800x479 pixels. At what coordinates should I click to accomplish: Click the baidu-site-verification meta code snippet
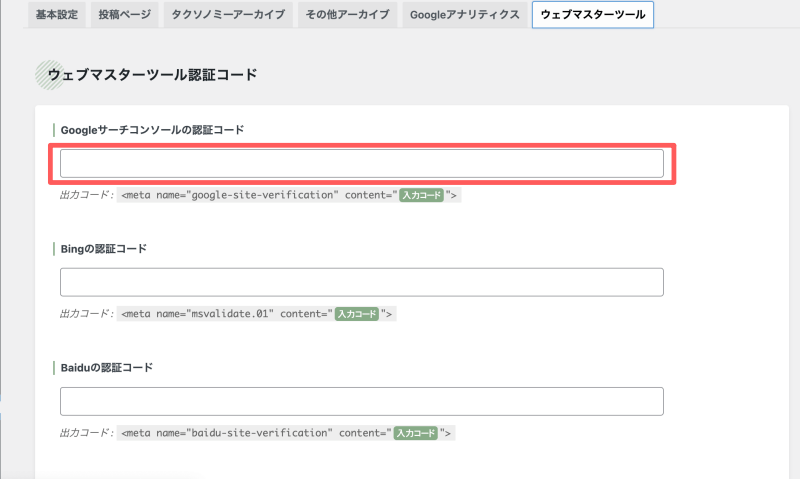pos(286,433)
